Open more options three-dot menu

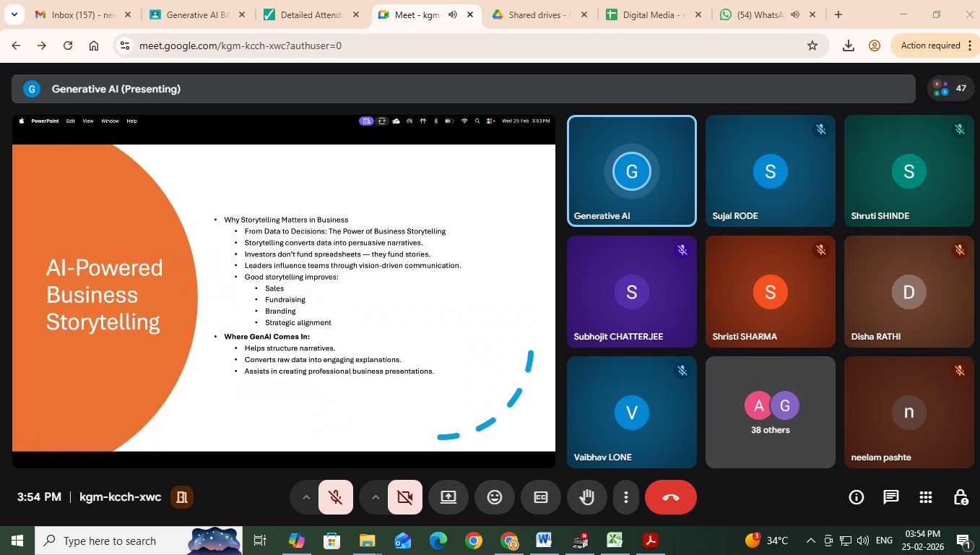pos(625,497)
